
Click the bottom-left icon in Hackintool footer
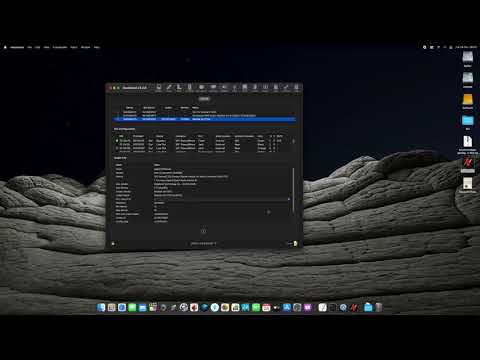[x=113, y=244]
